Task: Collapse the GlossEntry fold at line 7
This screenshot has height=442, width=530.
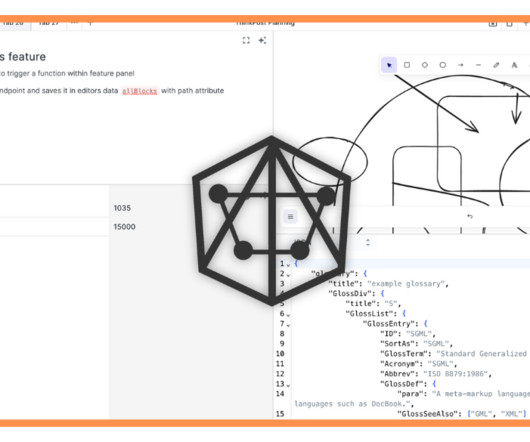Action: click(288, 325)
